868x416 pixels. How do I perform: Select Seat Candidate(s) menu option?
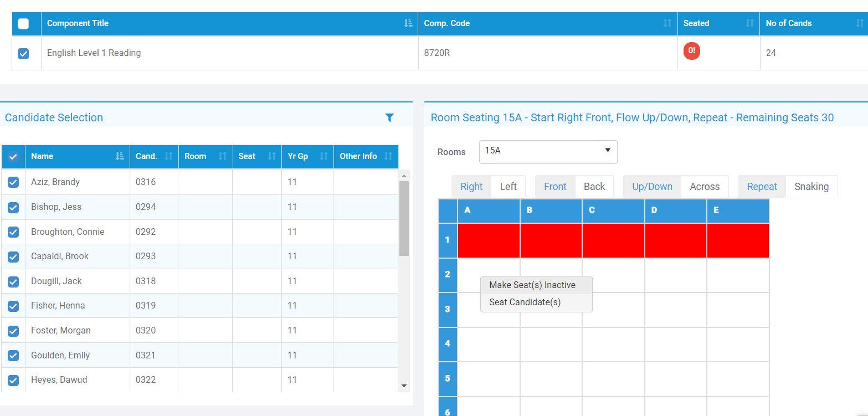tap(525, 302)
